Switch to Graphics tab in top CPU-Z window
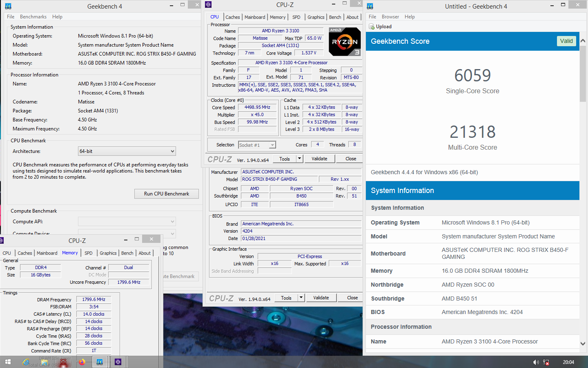This screenshot has height=368, width=588. point(316,17)
